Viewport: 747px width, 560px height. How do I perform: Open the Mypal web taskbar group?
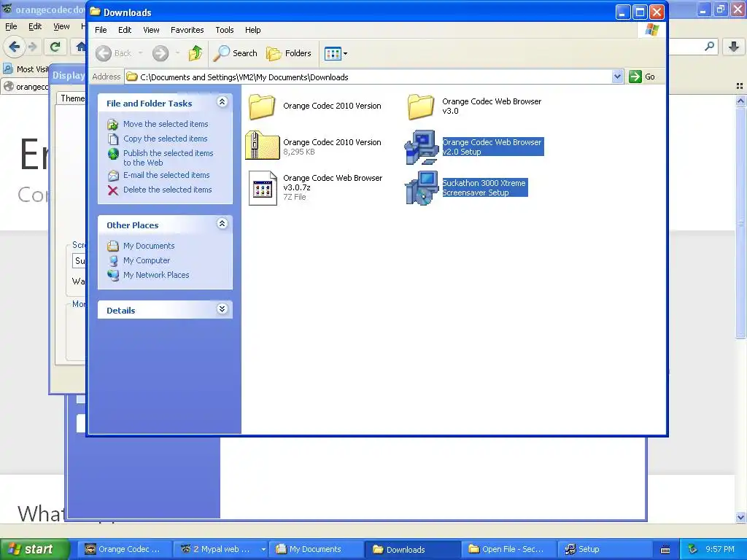click(220, 549)
